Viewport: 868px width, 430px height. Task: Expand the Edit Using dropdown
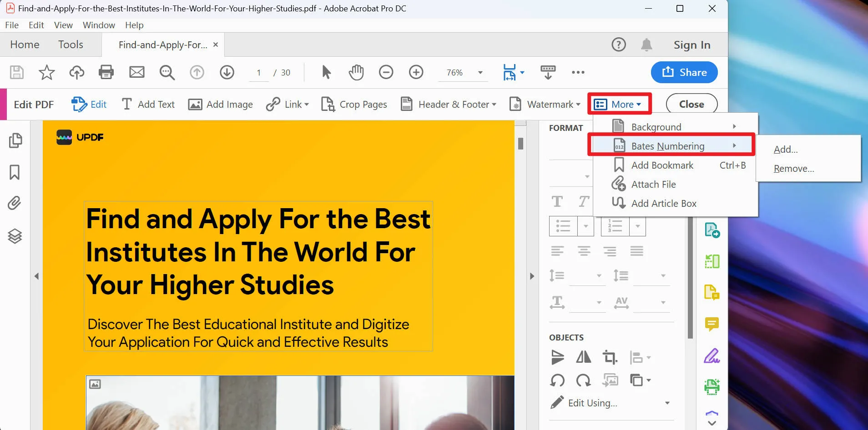click(x=667, y=403)
